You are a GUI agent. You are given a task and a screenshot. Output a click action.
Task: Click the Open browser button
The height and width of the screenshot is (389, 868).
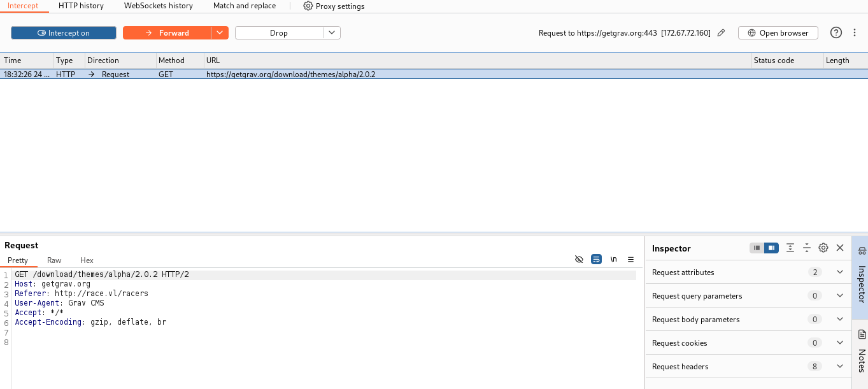click(778, 33)
